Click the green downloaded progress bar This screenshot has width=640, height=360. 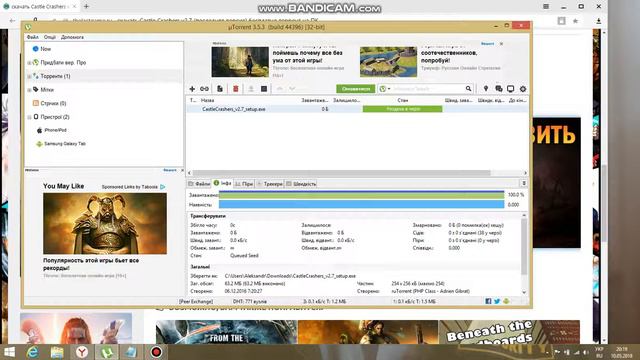[362, 195]
